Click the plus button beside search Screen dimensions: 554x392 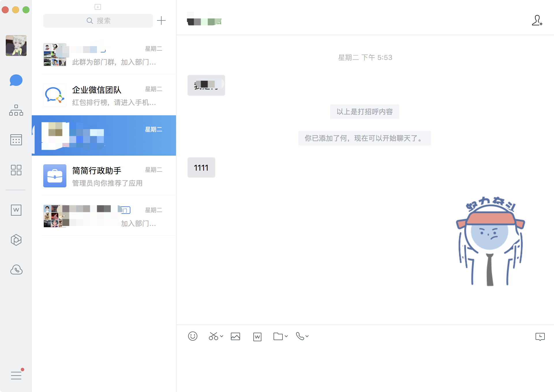[161, 20]
